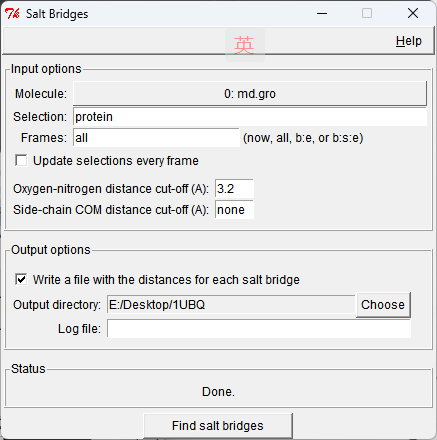Uncheck Write a file with distances checkbox
Screen dimensions: 437x440
click(21, 279)
